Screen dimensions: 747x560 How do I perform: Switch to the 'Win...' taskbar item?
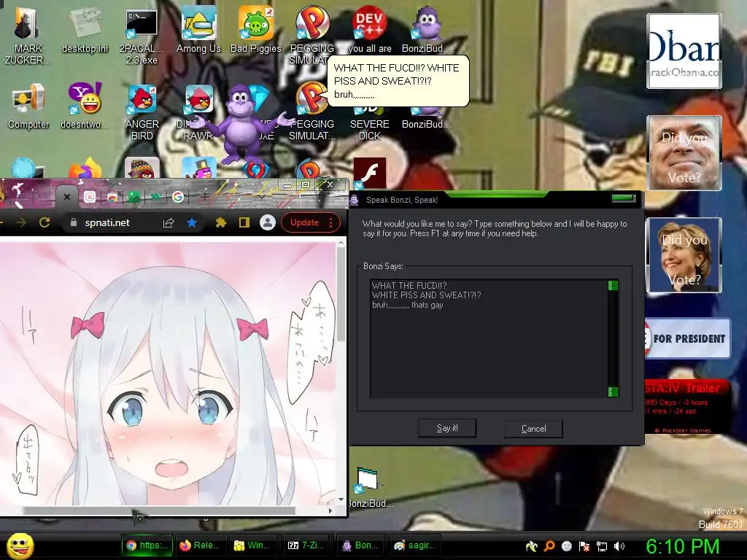click(x=252, y=545)
